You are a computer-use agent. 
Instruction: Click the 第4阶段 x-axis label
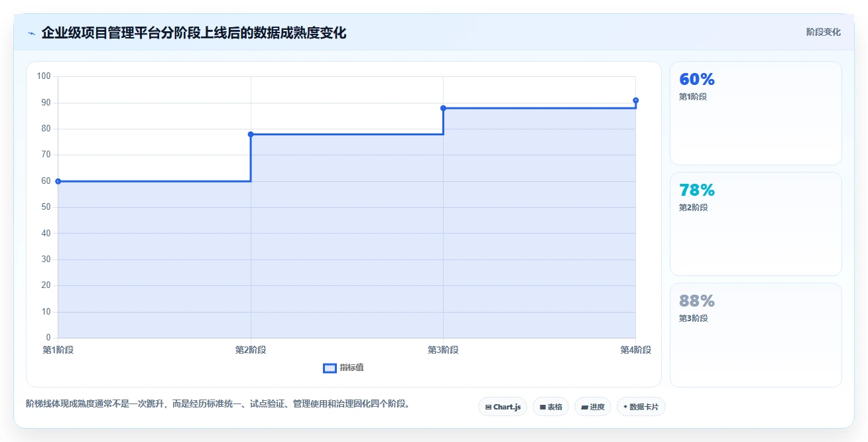tap(635, 350)
